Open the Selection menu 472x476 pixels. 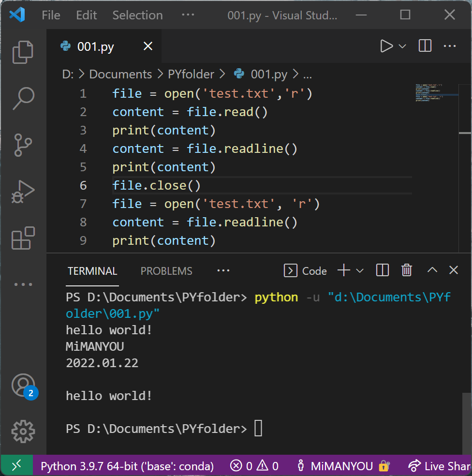coord(137,15)
